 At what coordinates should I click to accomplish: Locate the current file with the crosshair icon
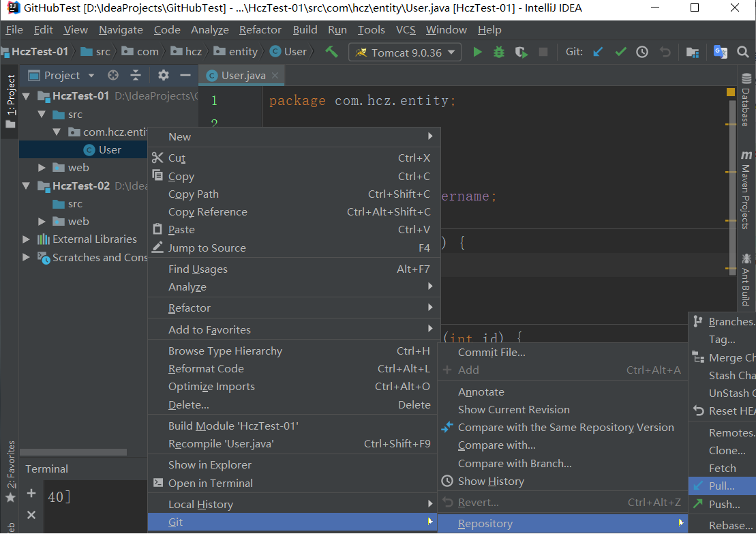[113, 75]
